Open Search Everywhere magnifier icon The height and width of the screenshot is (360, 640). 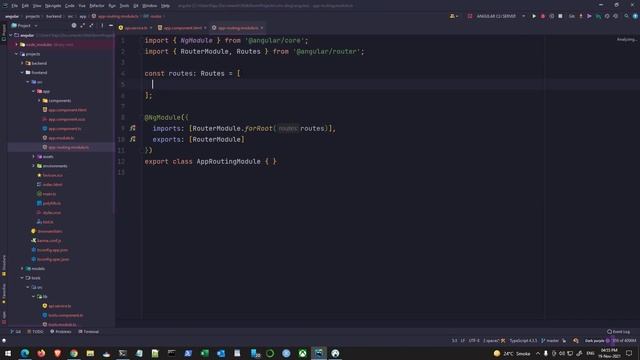tap(627, 16)
